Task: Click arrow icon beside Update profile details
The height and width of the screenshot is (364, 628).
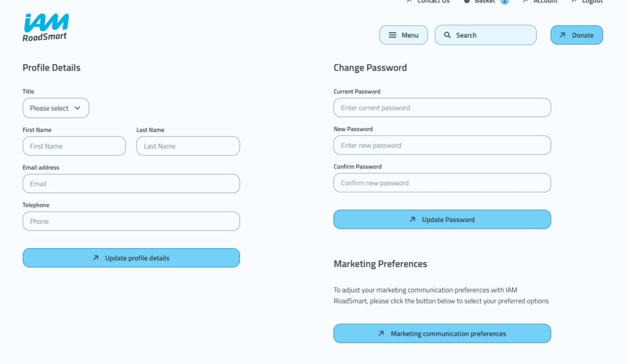Action: pyautogui.click(x=96, y=258)
